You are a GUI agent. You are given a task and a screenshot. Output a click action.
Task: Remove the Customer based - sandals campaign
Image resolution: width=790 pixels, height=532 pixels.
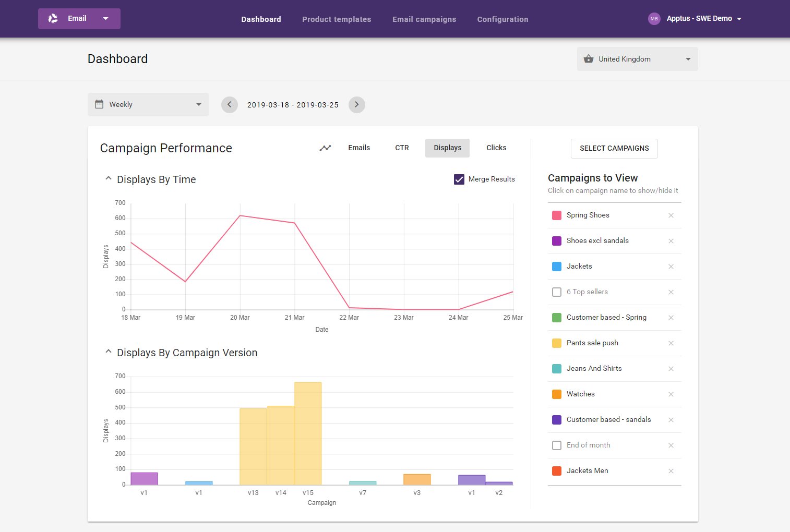click(671, 420)
